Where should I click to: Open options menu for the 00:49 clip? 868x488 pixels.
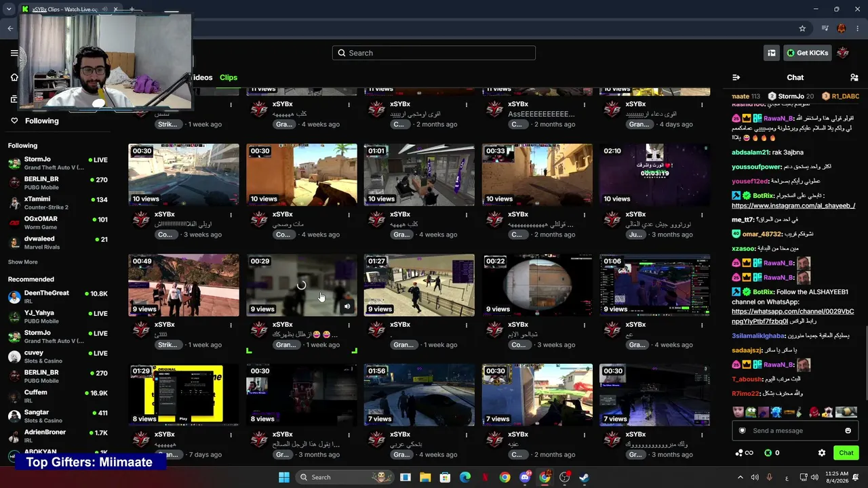pyautogui.click(x=231, y=325)
